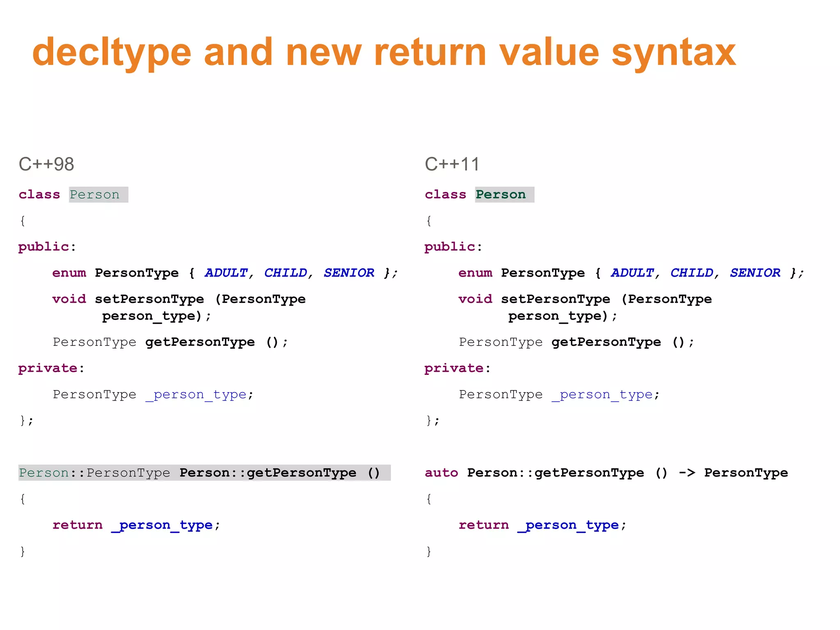
Task: Select the 'C++11' column heading
Action: point(452,164)
